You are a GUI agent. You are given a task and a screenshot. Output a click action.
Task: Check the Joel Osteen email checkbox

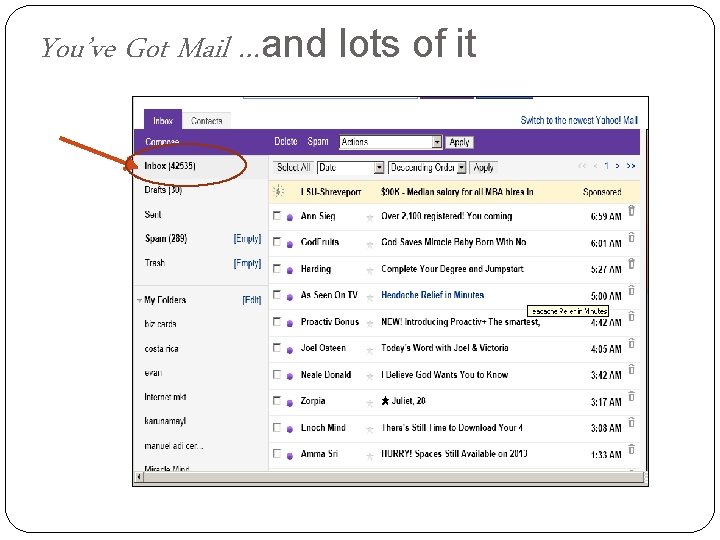tap(277, 348)
